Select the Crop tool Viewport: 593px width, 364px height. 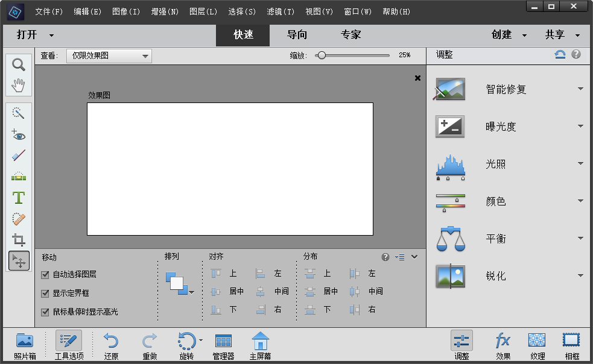click(x=19, y=240)
